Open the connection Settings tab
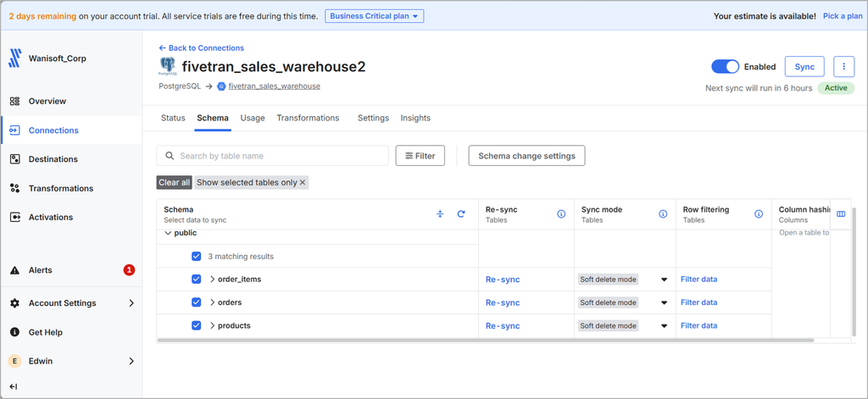Viewport: 868px width, 399px height. (x=373, y=118)
